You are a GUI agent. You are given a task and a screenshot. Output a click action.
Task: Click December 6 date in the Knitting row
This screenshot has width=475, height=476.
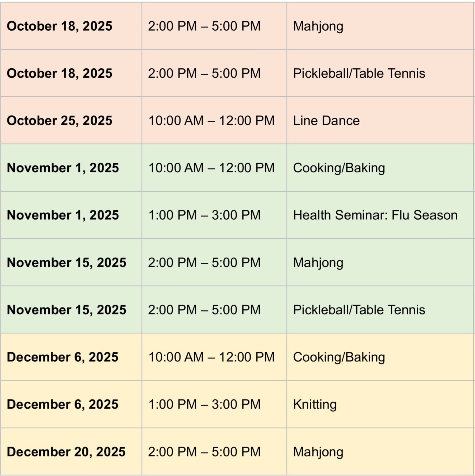click(63, 404)
